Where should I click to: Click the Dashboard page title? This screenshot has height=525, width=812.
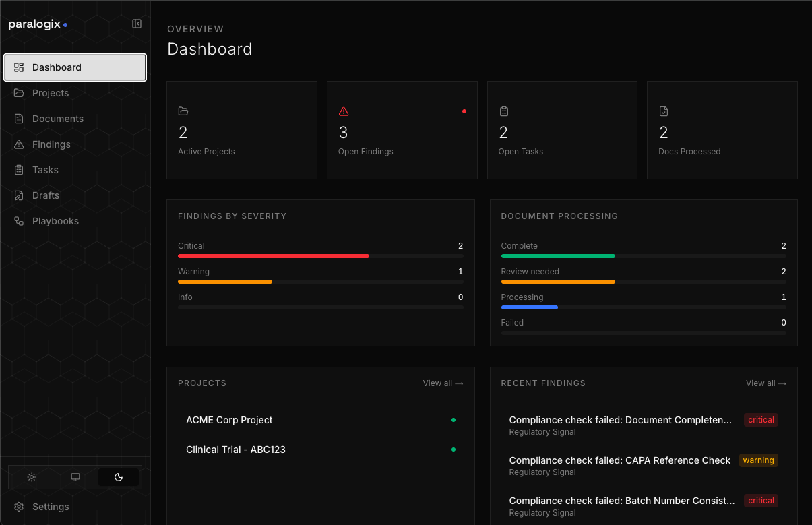tap(210, 49)
